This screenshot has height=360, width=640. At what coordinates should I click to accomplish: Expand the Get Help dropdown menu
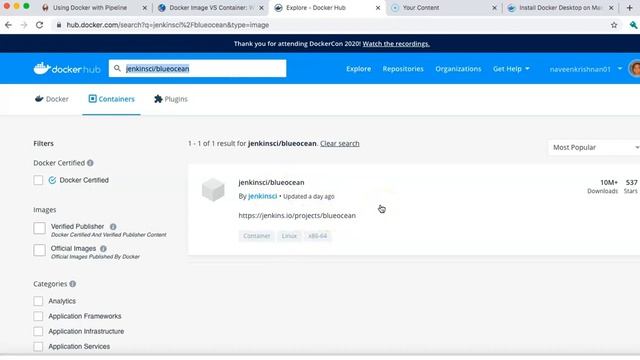point(511,69)
